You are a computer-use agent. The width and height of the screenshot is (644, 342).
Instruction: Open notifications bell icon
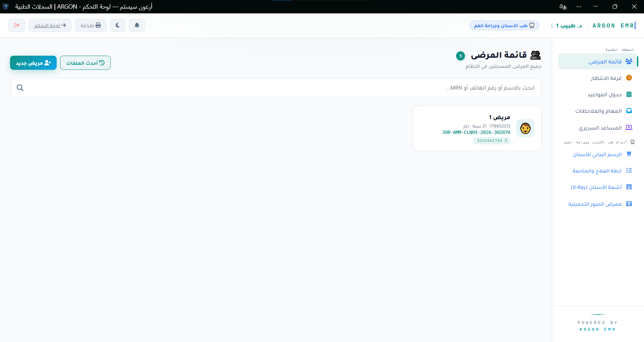(137, 25)
